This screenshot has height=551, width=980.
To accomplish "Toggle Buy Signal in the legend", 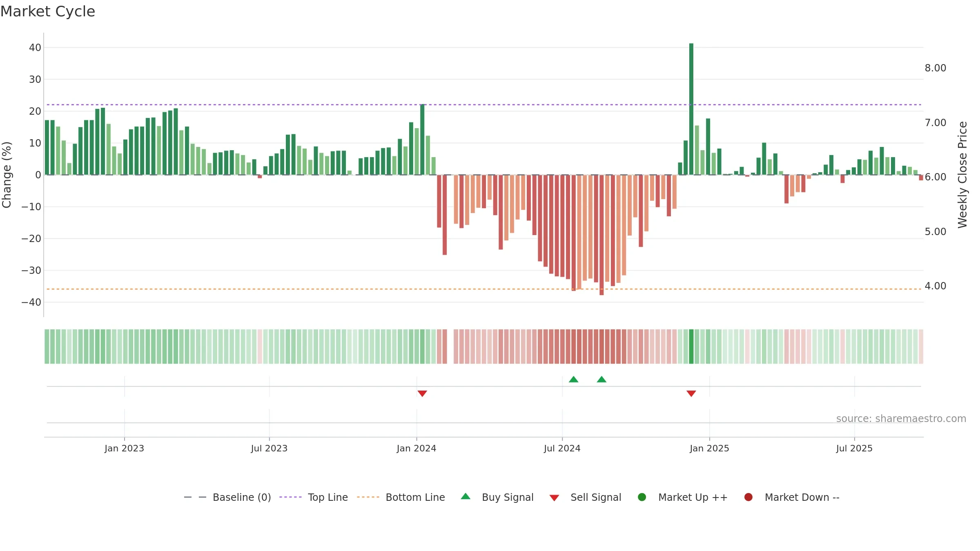I will pos(497,497).
